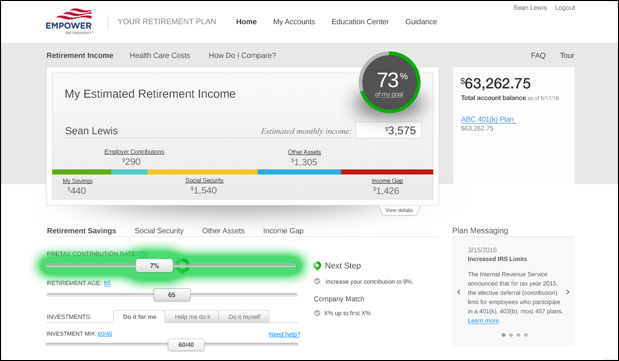Click the estimated monthly income field
Image resolution: width=619 pixels, height=361 pixels.
pos(388,130)
